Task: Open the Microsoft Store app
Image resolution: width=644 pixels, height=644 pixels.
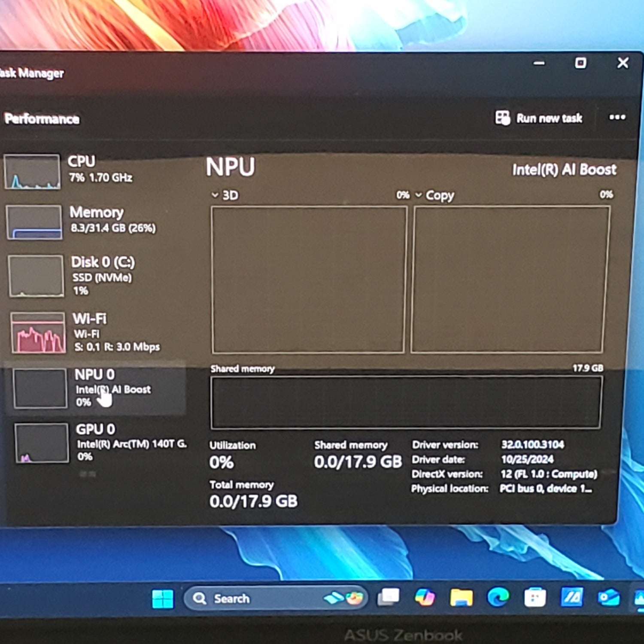Action: pos(535,597)
